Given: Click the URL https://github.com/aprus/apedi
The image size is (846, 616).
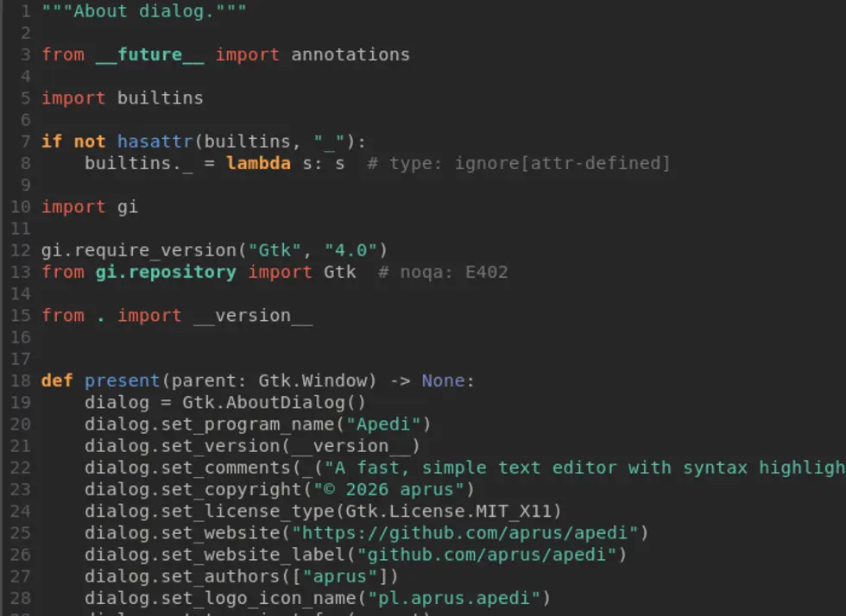Looking at the screenshot, I should (464, 533).
